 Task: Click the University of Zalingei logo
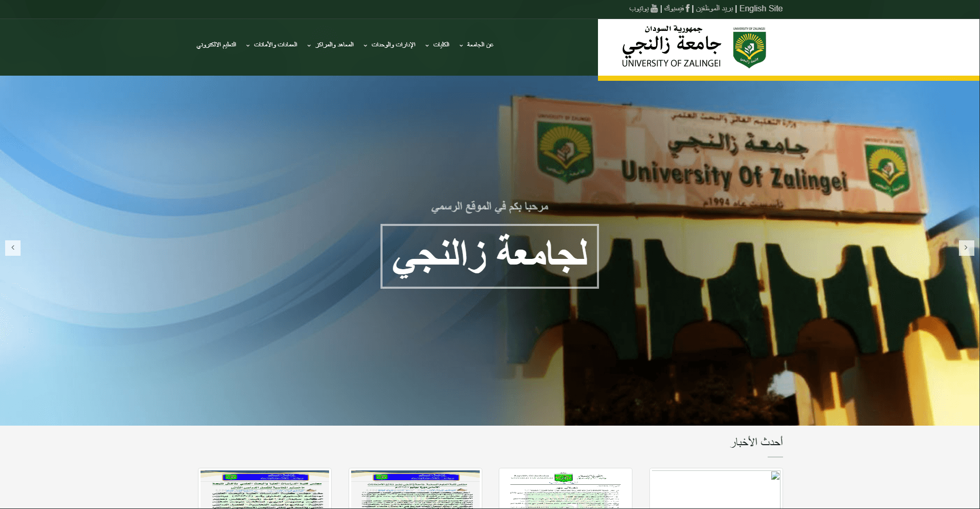click(x=674, y=46)
